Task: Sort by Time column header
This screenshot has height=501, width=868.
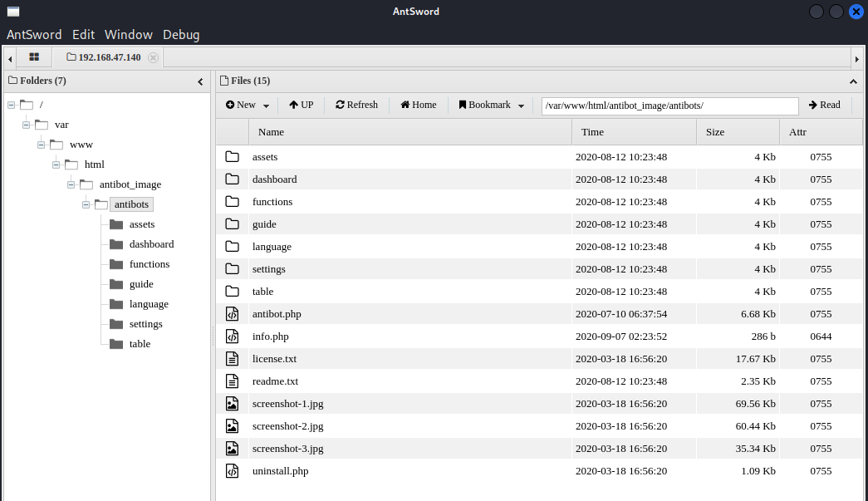Action: pyautogui.click(x=635, y=132)
